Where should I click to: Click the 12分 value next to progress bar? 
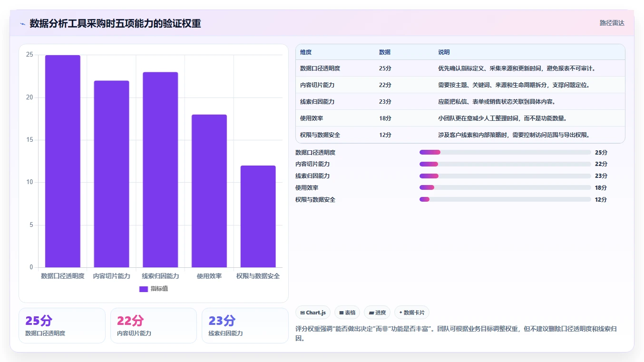point(601,199)
